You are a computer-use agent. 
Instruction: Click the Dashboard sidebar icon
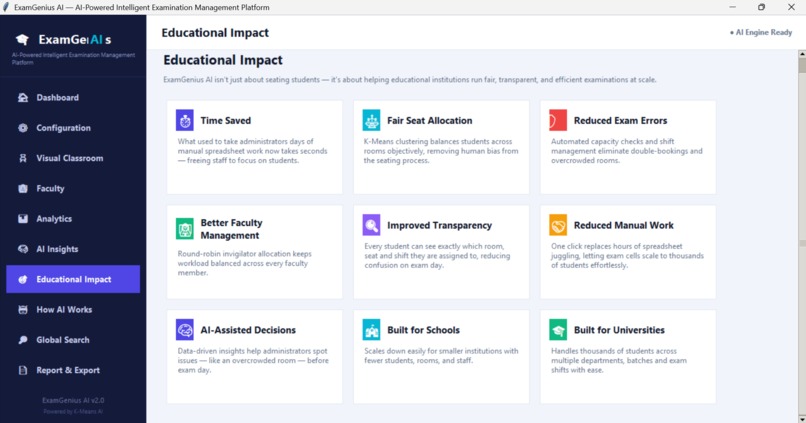pos(23,98)
